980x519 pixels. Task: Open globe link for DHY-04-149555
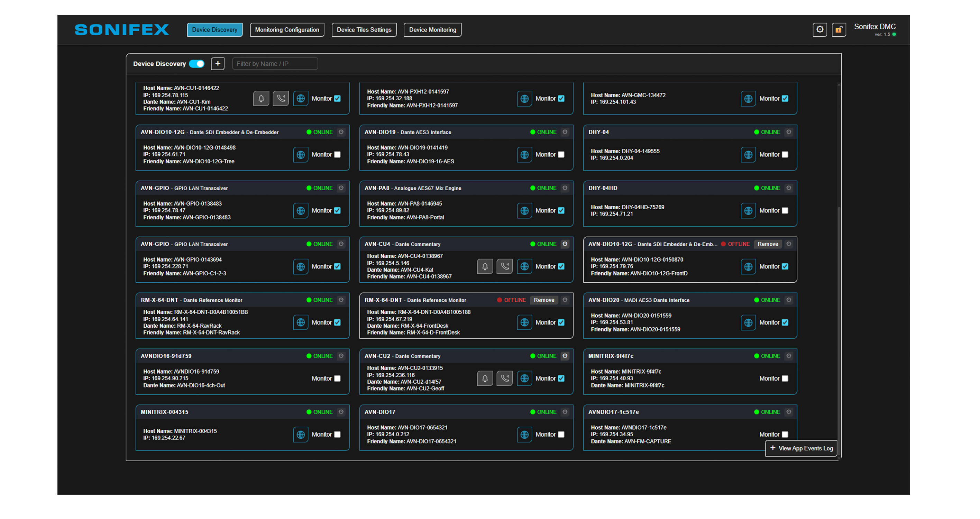[x=748, y=154]
